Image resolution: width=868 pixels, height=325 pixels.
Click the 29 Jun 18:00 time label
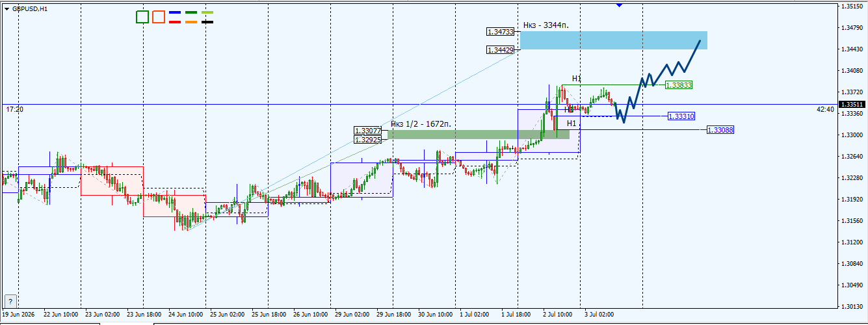[x=393, y=314]
